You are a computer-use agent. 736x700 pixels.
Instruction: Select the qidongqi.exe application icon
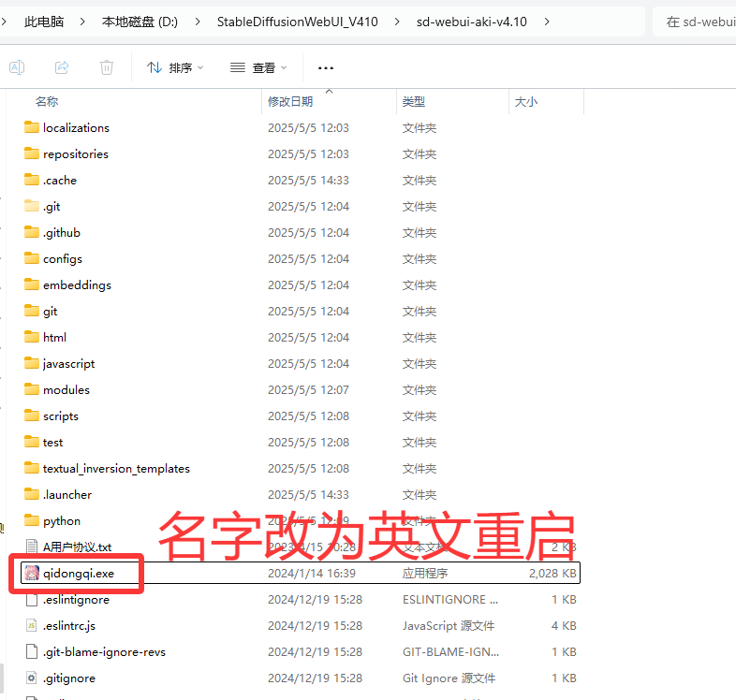[x=32, y=574]
